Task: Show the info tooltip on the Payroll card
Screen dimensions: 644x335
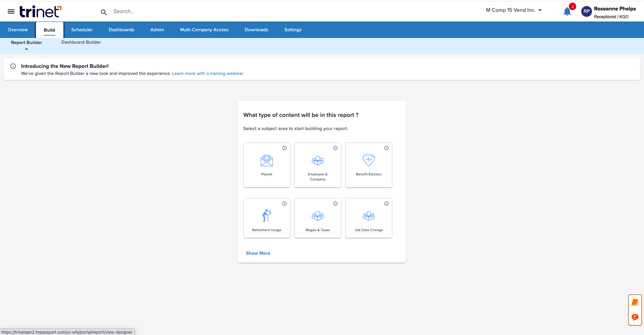Action: [284, 148]
